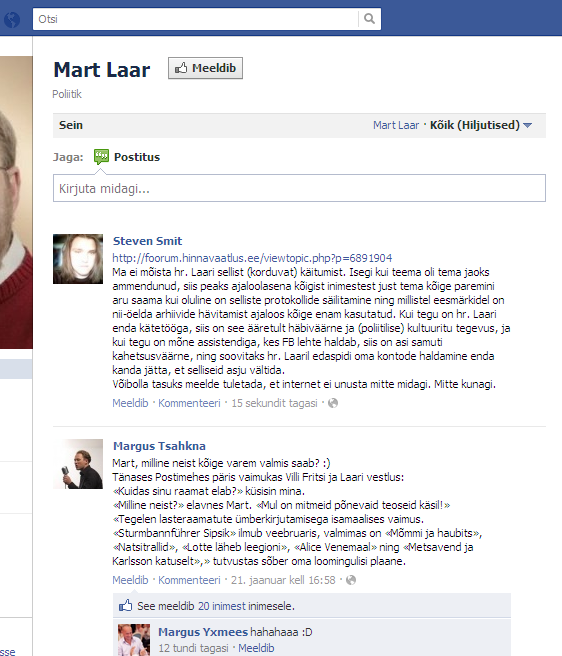The width and height of the screenshot is (562, 656).
Task: Click the search magnifier icon
Action: pos(369,19)
